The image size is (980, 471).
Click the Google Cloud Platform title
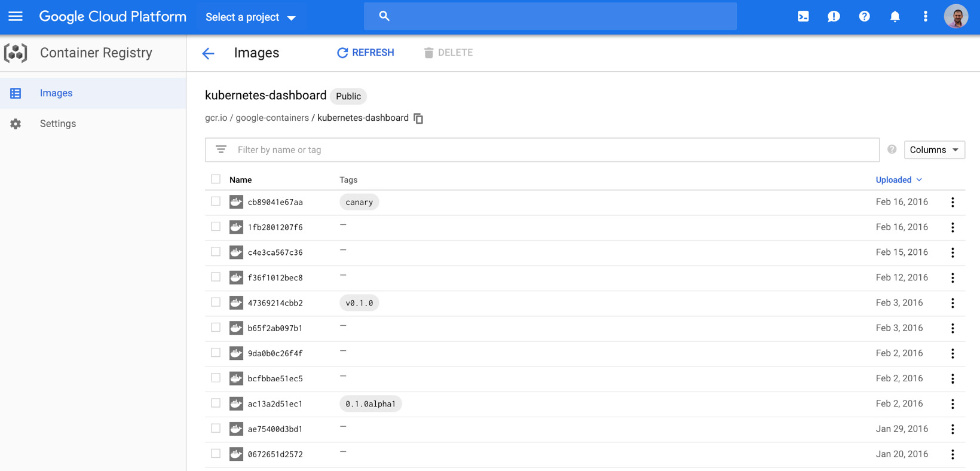coord(113,17)
